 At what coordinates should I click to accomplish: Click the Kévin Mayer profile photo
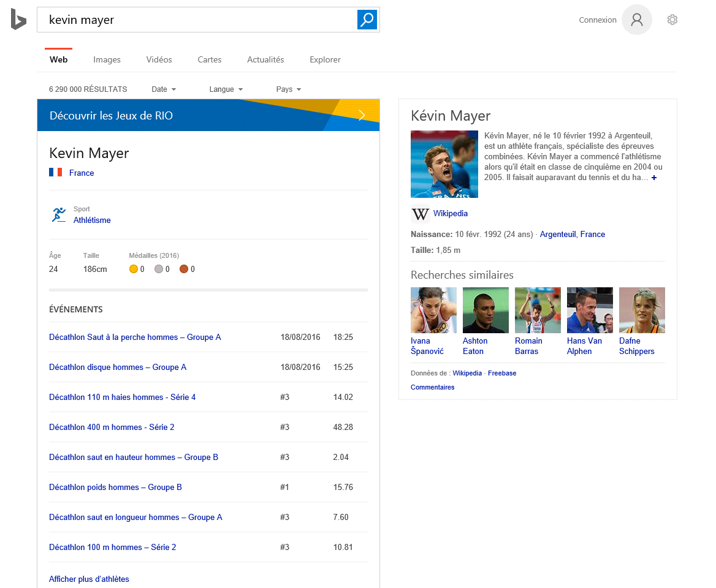point(444,164)
